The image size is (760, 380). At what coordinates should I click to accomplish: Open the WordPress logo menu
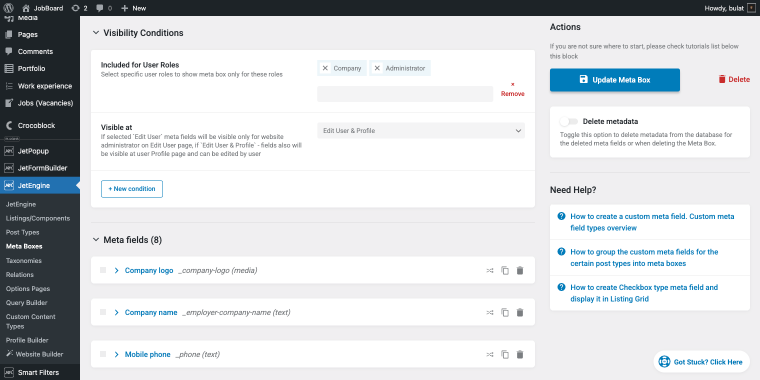[x=9, y=8]
